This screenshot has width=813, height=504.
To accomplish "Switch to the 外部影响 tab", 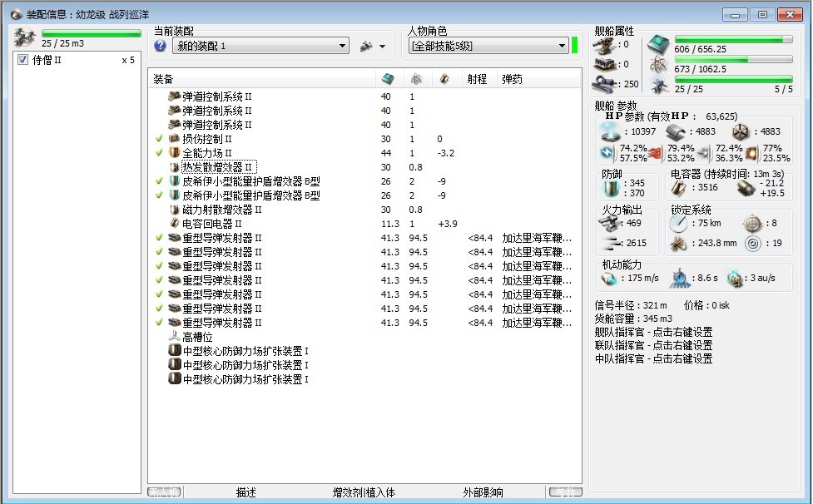I will click(x=483, y=492).
